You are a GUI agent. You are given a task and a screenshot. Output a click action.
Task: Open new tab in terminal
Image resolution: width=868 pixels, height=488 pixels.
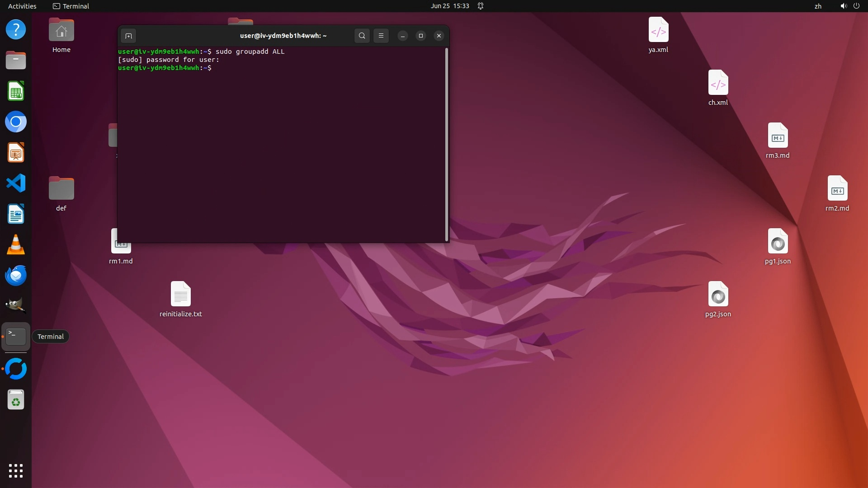coord(128,36)
